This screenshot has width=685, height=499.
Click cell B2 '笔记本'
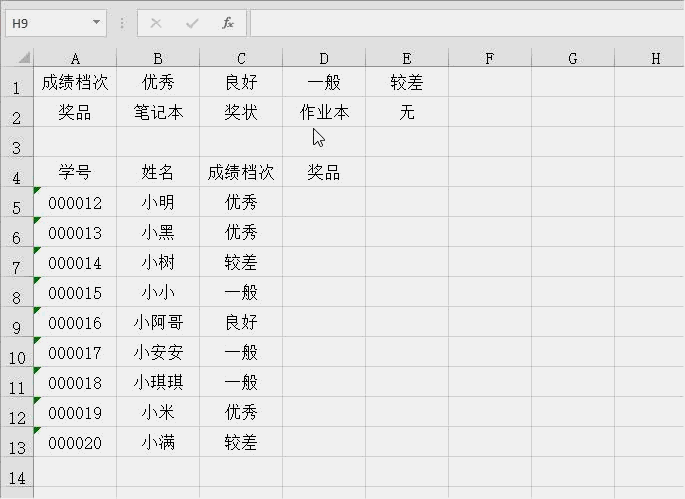[x=158, y=112]
